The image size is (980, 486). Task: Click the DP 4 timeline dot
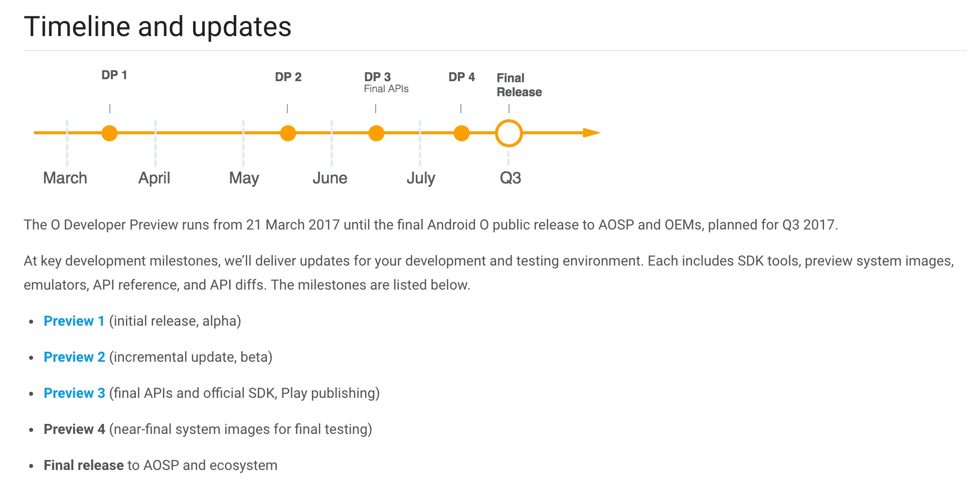[x=461, y=133]
